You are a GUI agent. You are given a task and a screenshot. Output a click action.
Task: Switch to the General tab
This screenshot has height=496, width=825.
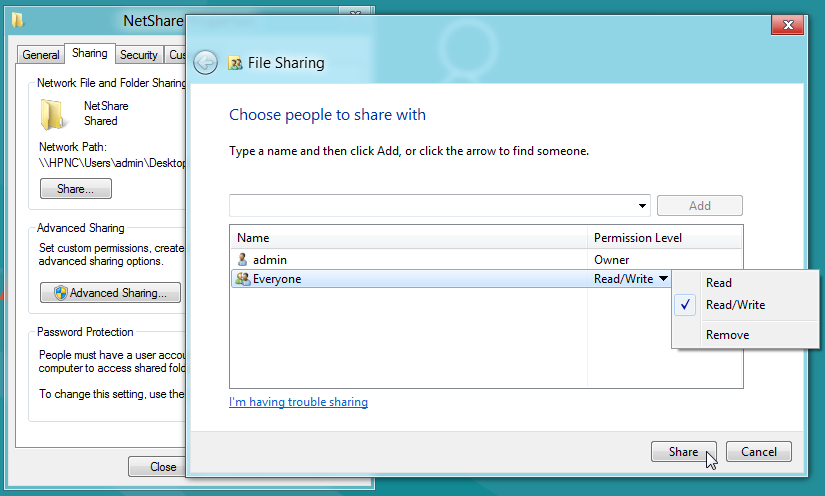41,55
